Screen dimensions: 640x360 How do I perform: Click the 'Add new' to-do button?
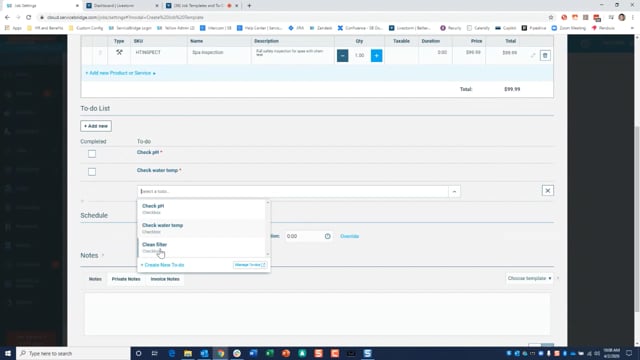click(x=96, y=126)
